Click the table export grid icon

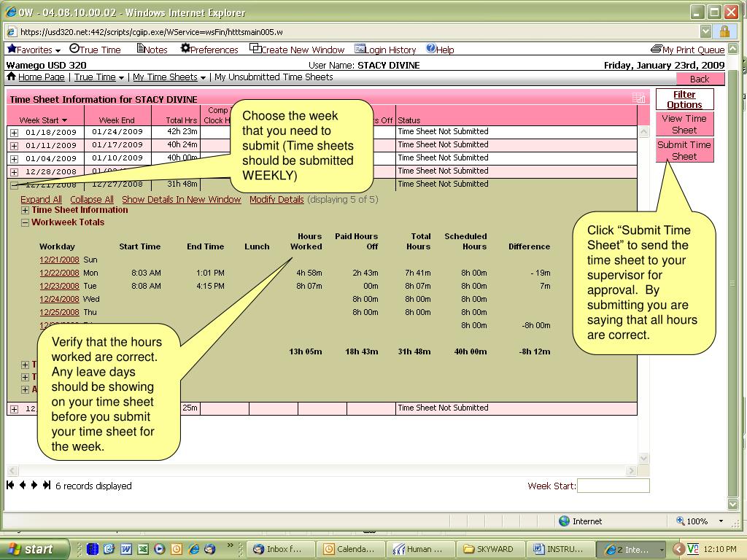[638, 98]
